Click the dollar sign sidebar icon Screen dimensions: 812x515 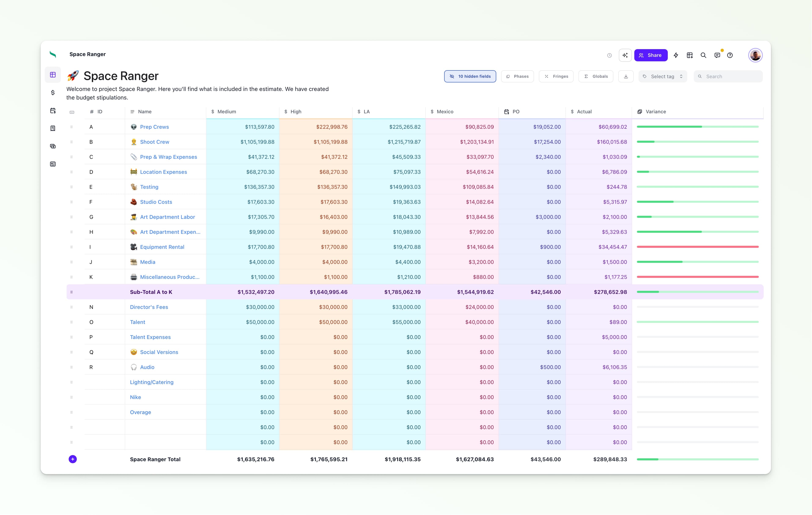click(53, 93)
